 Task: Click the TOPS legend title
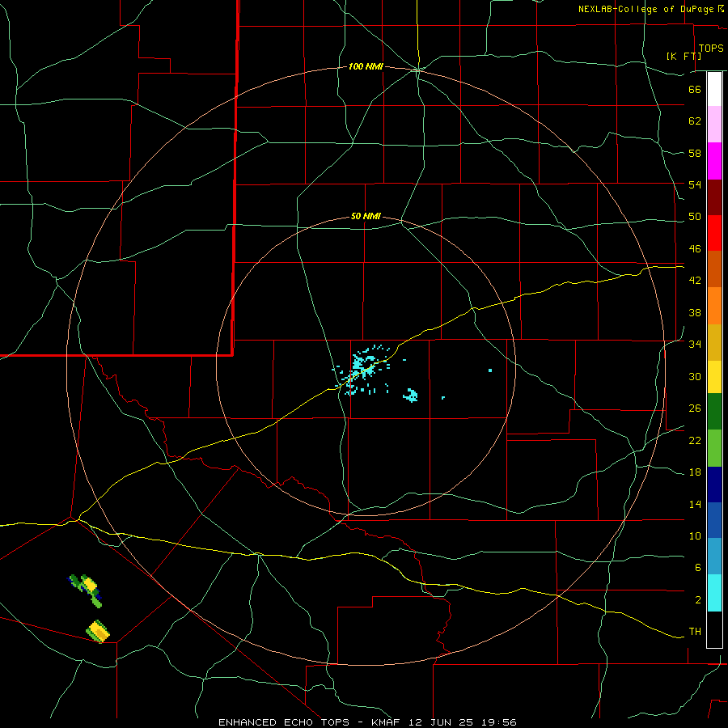711,49
